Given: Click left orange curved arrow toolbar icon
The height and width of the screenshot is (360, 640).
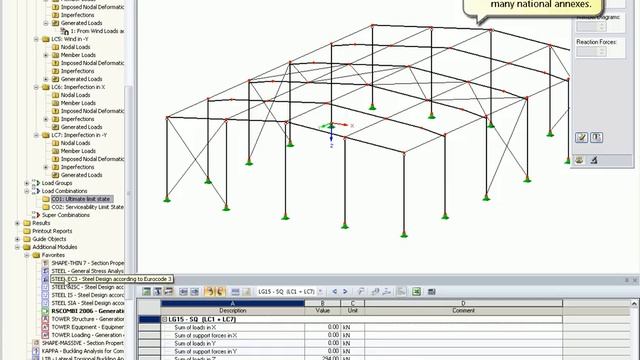Looking at the screenshot, I should coord(209,291).
